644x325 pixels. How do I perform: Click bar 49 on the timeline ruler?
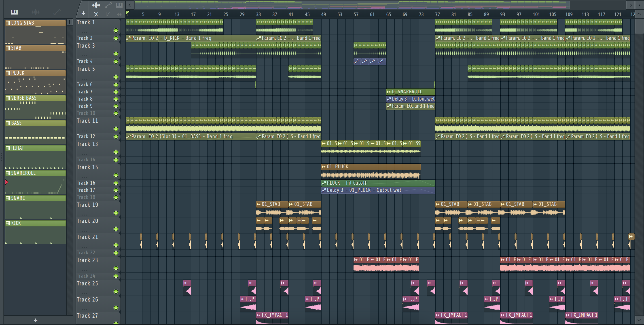pyautogui.click(x=324, y=14)
